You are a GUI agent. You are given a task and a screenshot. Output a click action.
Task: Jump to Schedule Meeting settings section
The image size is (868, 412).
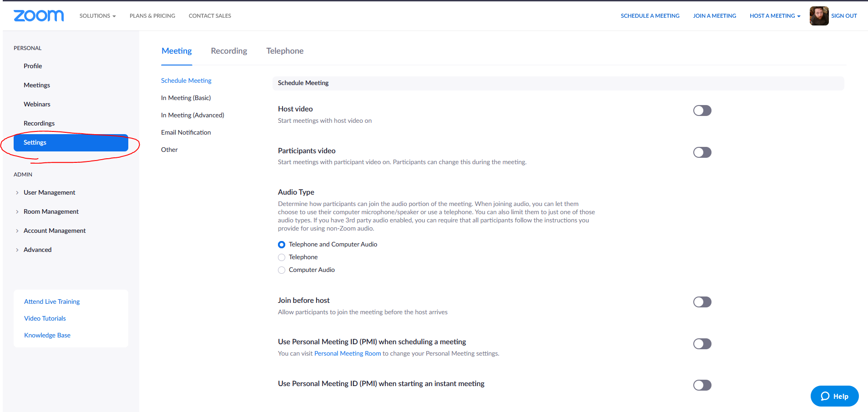186,80
